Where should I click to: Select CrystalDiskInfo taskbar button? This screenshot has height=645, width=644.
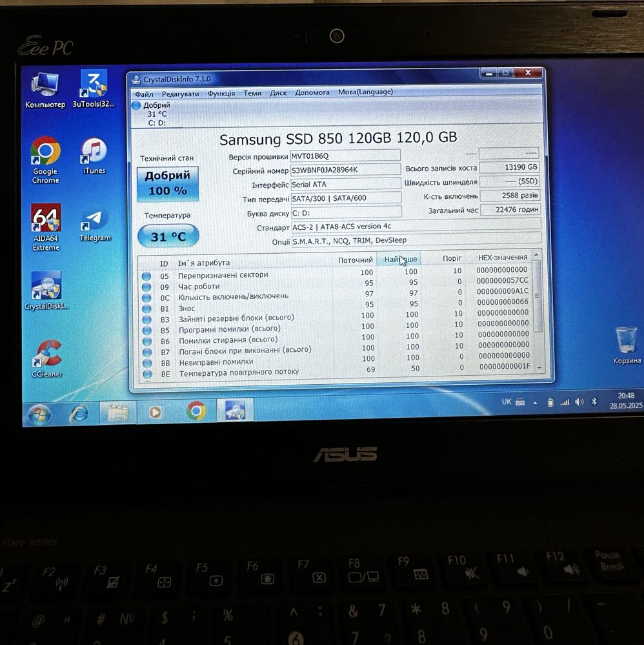[236, 410]
